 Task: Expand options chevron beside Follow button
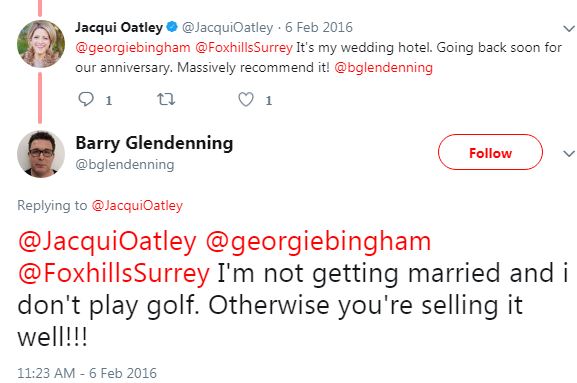tap(569, 153)
